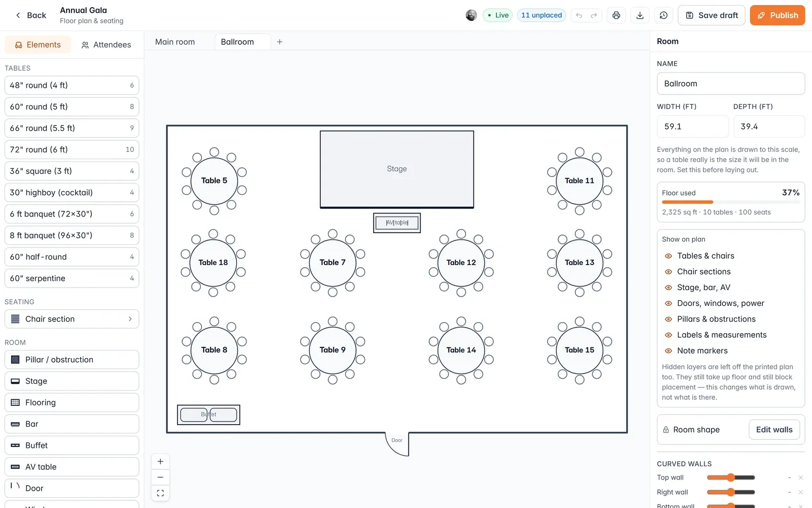Image resolution: width=812 pixels, height=508 pixels.
Task: Click the print icon in top toolbar
Action: pyautogui.click(x=616, y=15)
